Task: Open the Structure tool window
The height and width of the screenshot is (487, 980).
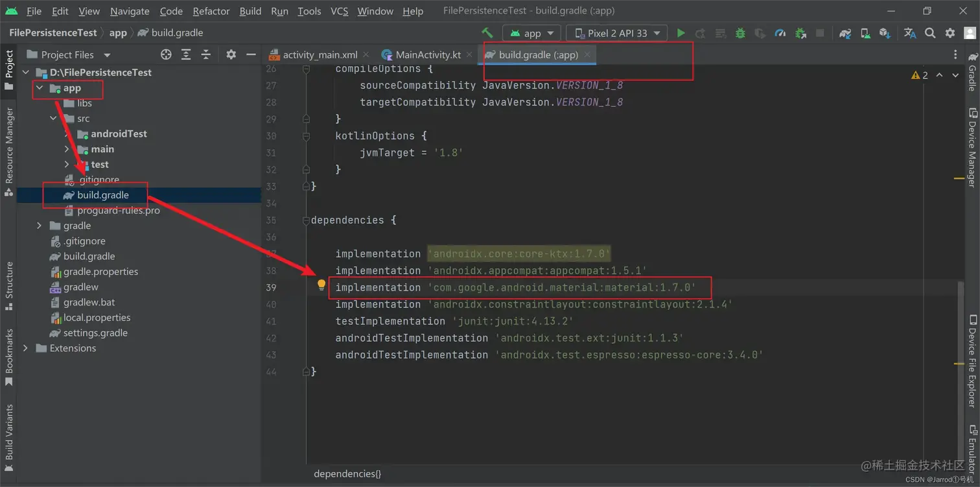Action: coord(9,285)
